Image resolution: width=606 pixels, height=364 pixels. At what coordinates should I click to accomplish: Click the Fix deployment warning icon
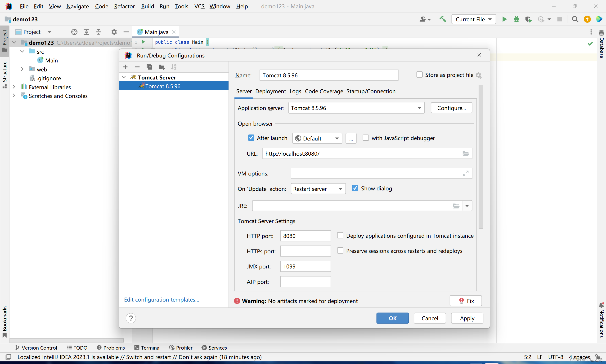click(466, 301)
